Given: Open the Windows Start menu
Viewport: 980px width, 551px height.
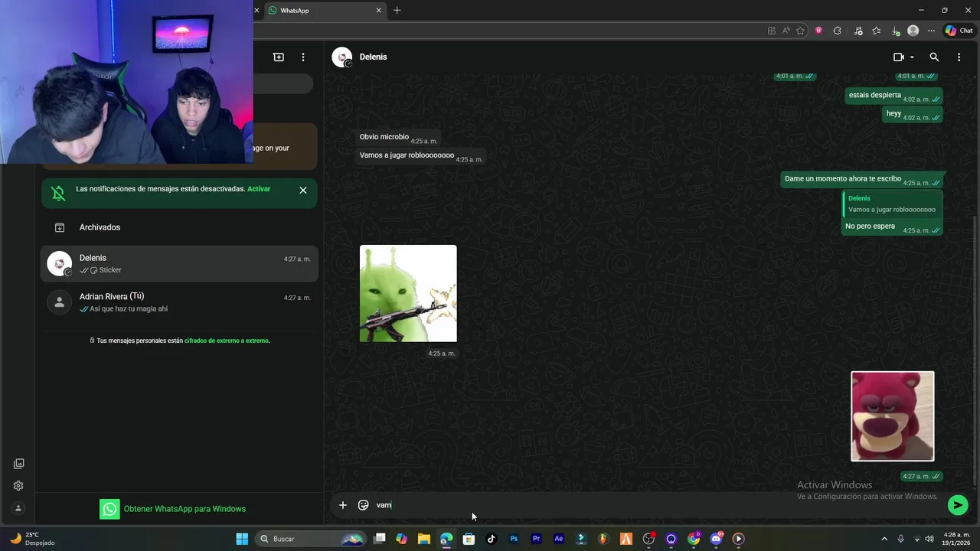Looking at the screenshot, I should 242,539.
